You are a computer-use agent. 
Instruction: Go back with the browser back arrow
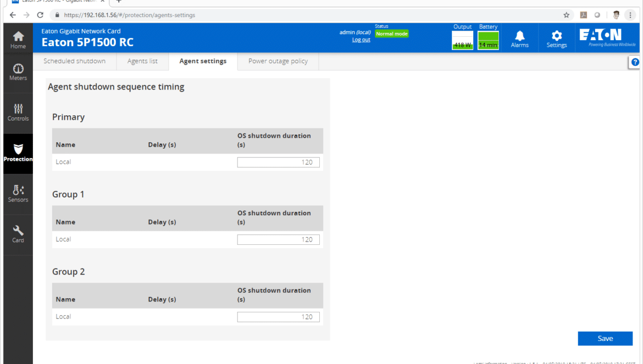click(13, 15)
